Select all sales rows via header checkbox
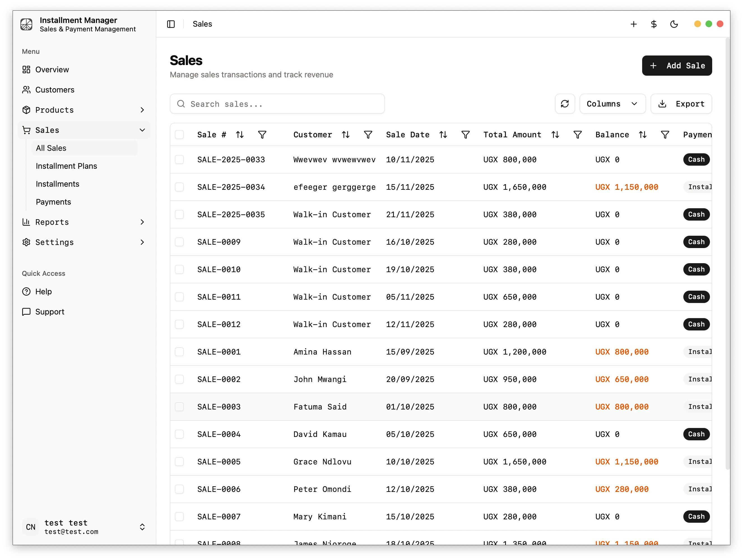 tap(180, 134)
